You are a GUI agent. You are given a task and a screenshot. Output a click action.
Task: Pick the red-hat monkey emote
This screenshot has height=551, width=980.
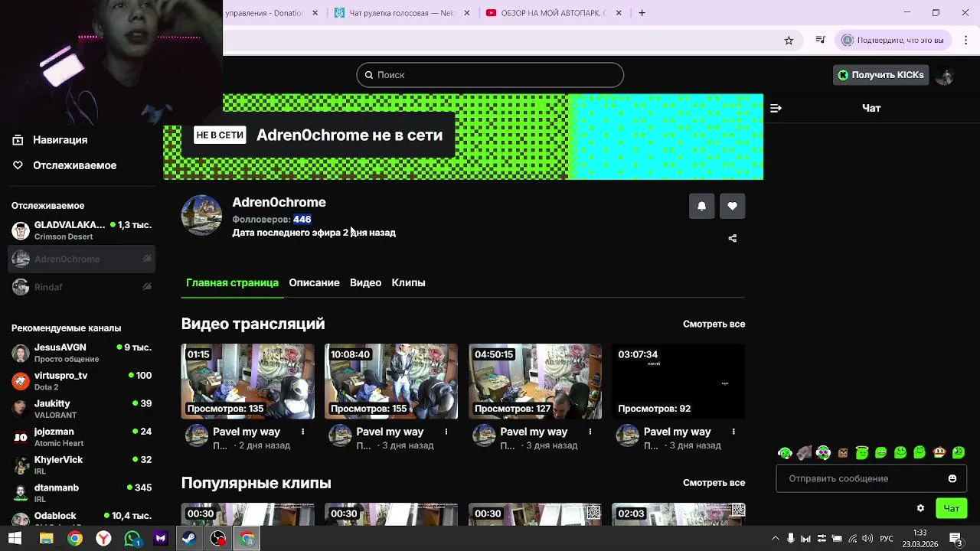[x=939, y=453]
